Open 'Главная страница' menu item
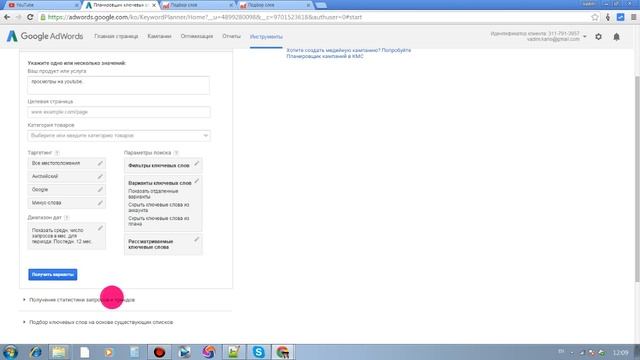 [x=116, y=36]
